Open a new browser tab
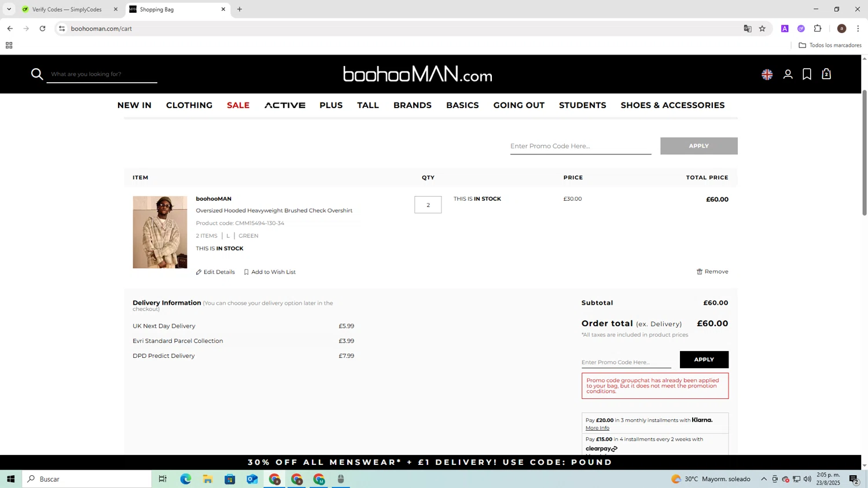This screenshot has height=488, width=868. [x=240, y=9]
